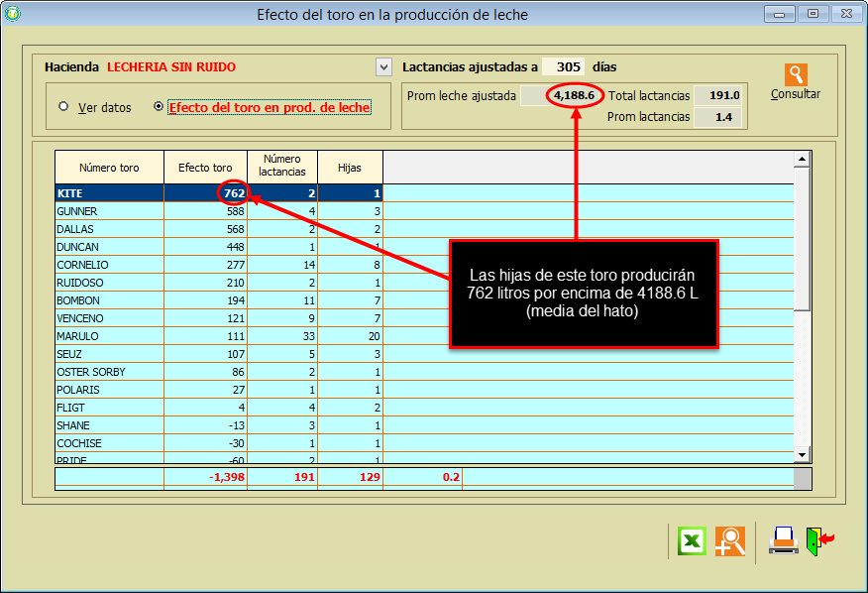868x593 pixels.
Task: Export the table to Excel
Action: coord(691,541)
